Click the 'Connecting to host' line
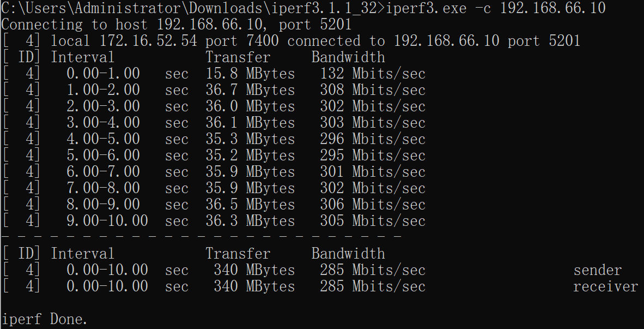 pos(177,24)
